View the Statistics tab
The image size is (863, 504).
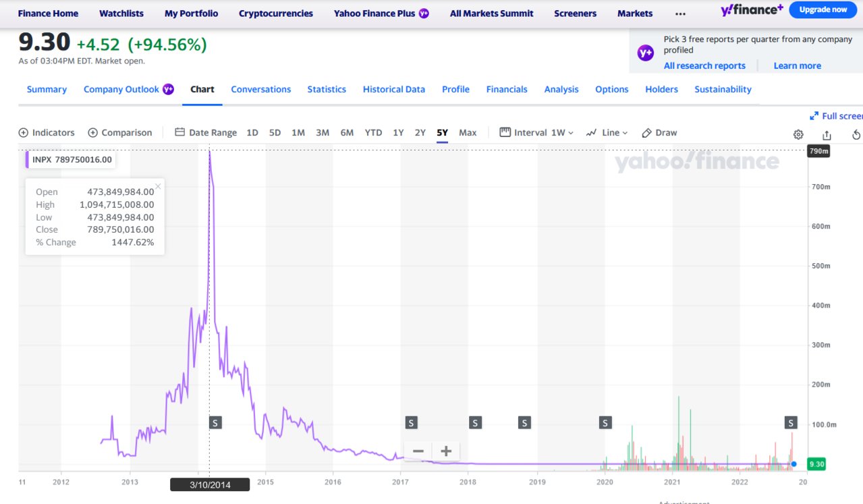(327, 89)
